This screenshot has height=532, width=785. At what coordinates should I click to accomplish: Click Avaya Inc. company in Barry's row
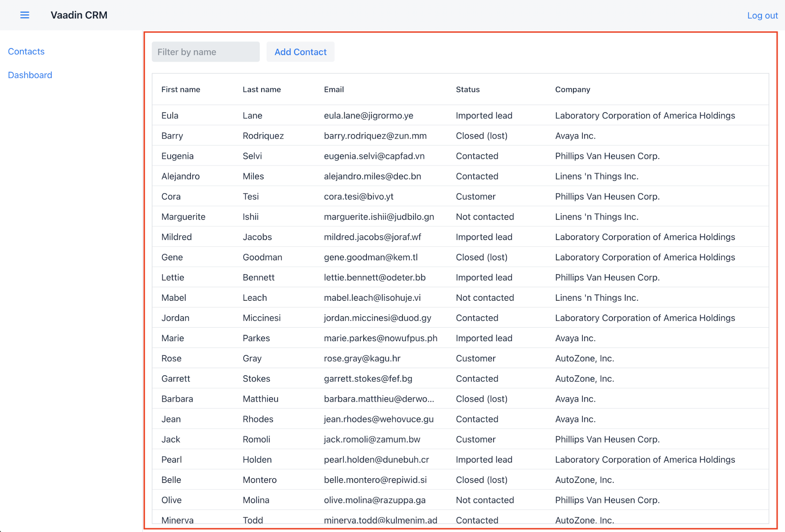tap(575, 136)
